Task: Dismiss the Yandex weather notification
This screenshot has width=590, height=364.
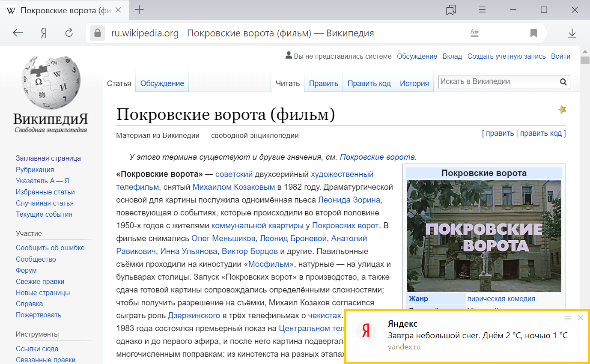Action: pos(581,318)
